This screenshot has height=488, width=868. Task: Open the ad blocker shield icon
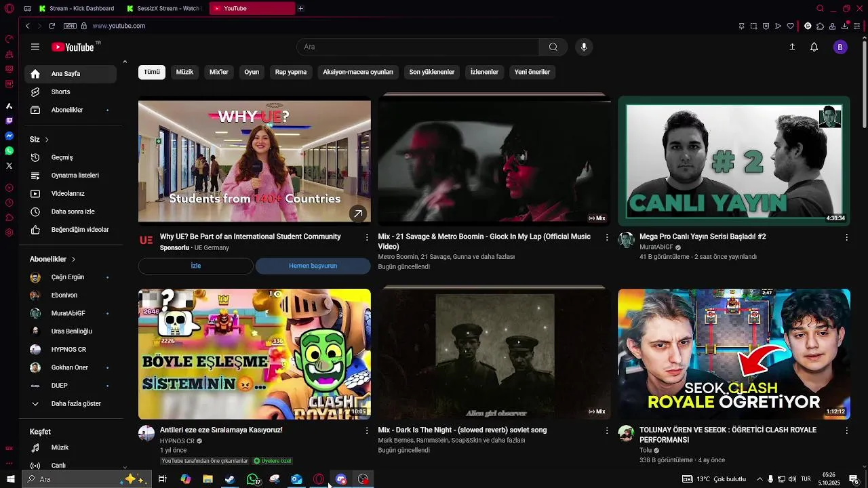[x=766, y=26]
